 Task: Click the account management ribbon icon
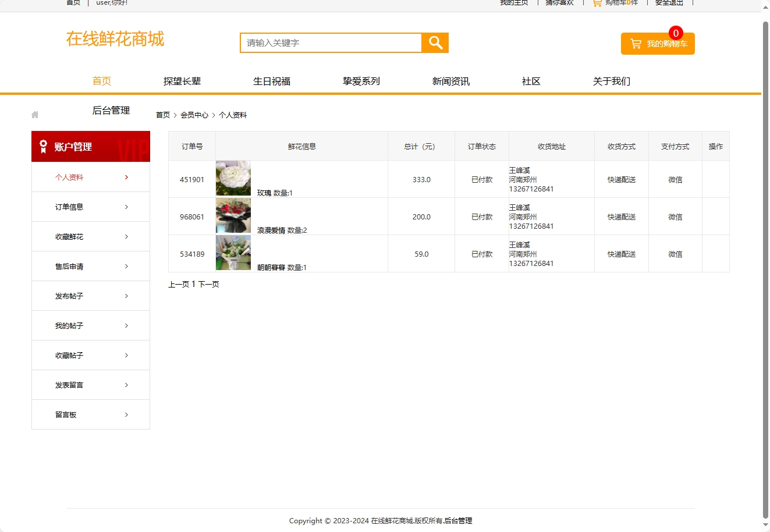point(43,147)
